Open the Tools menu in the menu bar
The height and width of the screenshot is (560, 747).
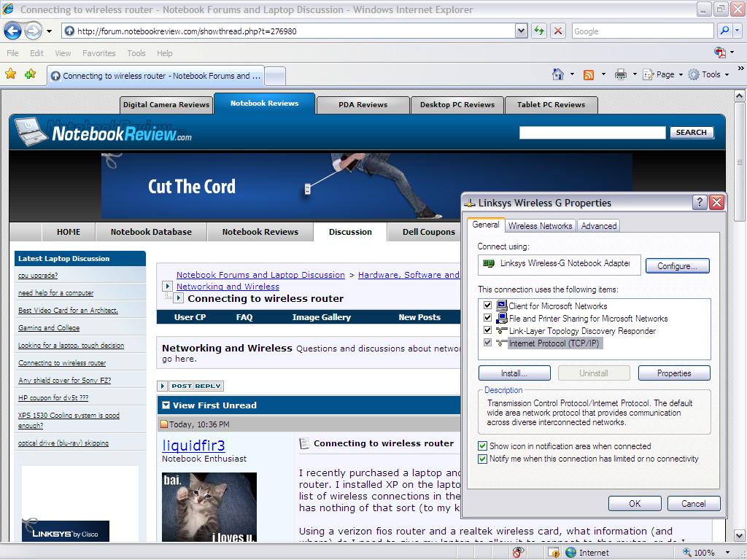(x=136, y=52)
